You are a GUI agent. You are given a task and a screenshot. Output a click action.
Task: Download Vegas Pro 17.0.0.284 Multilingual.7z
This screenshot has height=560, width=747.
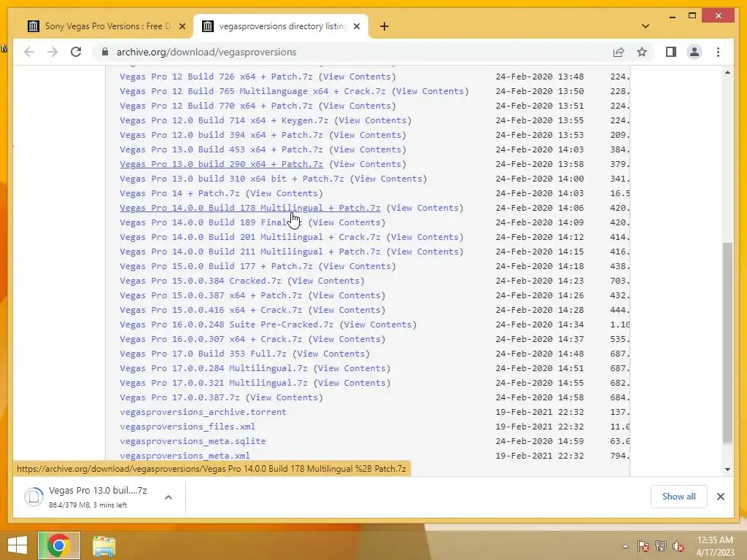[214, 368]
